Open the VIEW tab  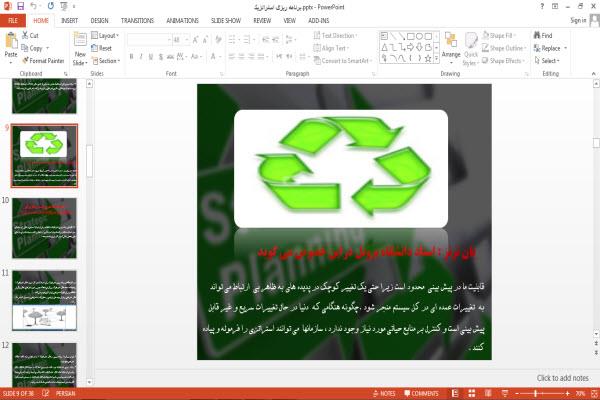[x=289, y=20]
